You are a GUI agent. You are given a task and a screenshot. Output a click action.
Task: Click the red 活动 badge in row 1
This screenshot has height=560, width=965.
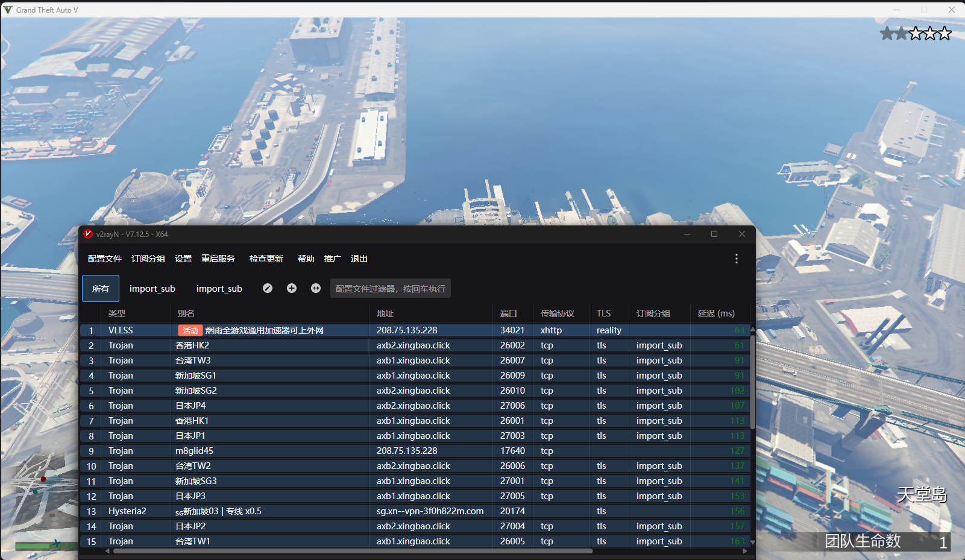pyautogui.click(x=190, y=330)
